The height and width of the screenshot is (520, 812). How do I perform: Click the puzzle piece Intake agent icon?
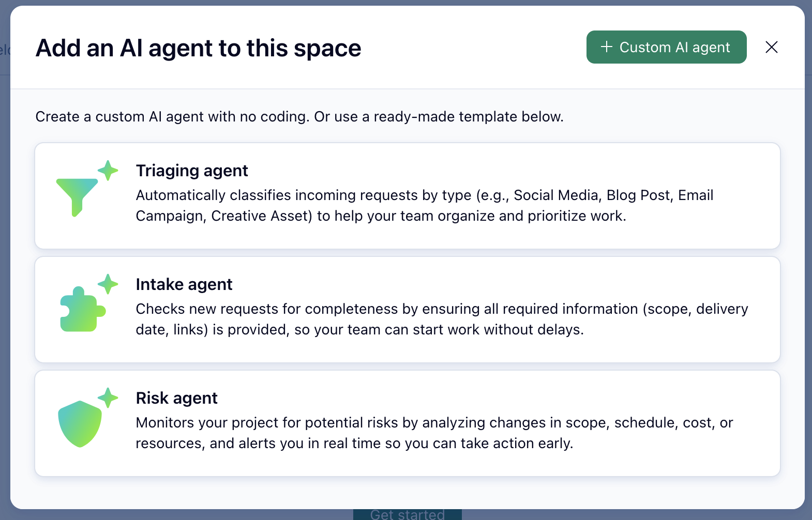pyautogui.click(x=82, y=310)
